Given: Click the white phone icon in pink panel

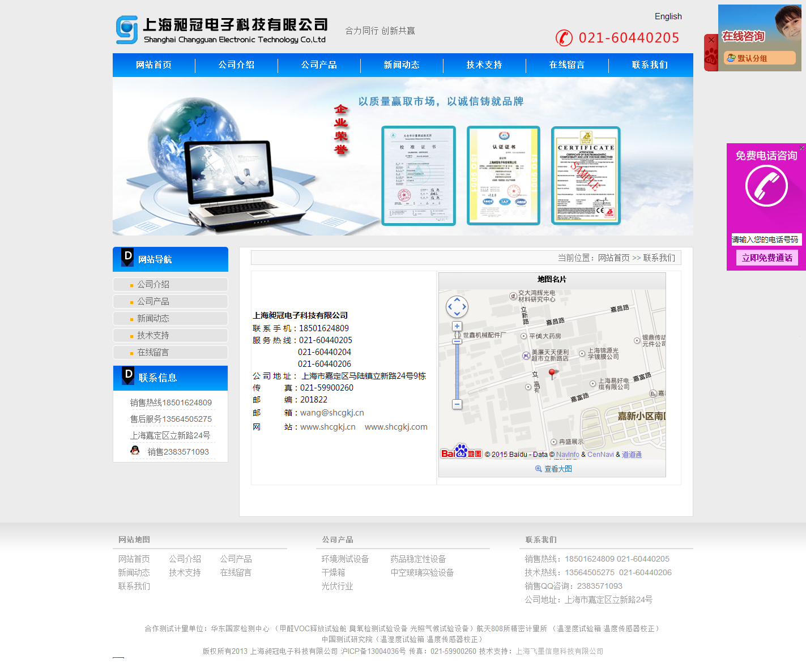Looking at the screenshot, I should [x=766, y=186].
